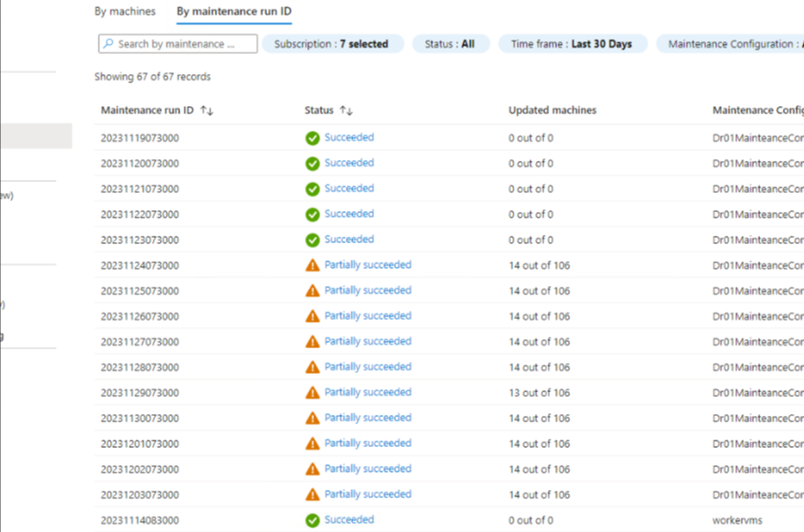Viewport: 804px width, 532px height.
Task: Click warning icon for run 20231130073000
Action: pos(312,418)
